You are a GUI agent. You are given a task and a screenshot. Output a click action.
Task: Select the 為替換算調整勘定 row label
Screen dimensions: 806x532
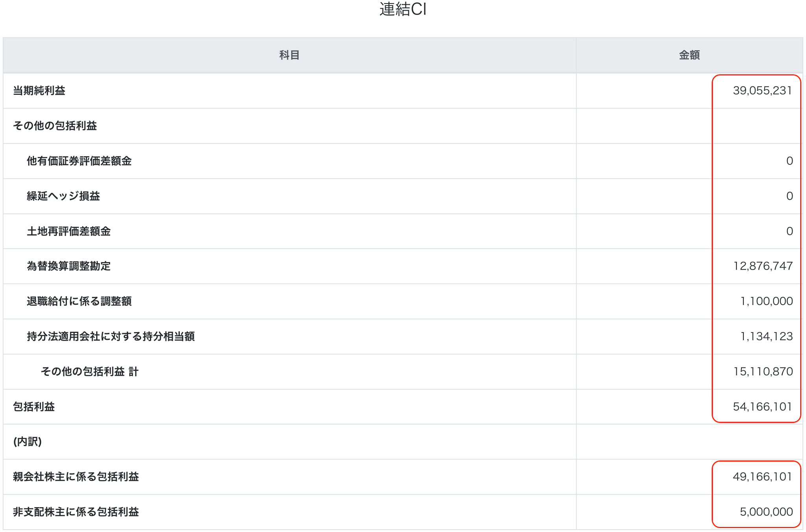tap(68, 266)
